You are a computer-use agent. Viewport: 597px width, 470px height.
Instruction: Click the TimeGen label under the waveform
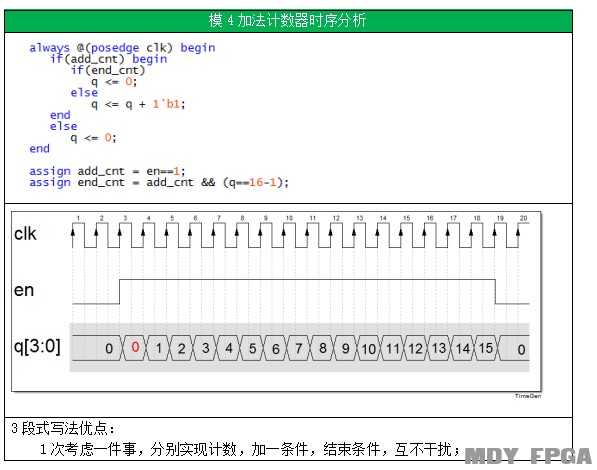pyautogui.click(x=528, y=396)
